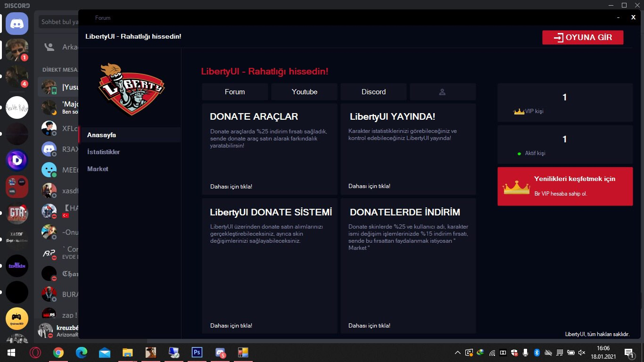Click 'Dahası için tıkla!' under LibertyUI YAYINDA!

click(369, 186)
